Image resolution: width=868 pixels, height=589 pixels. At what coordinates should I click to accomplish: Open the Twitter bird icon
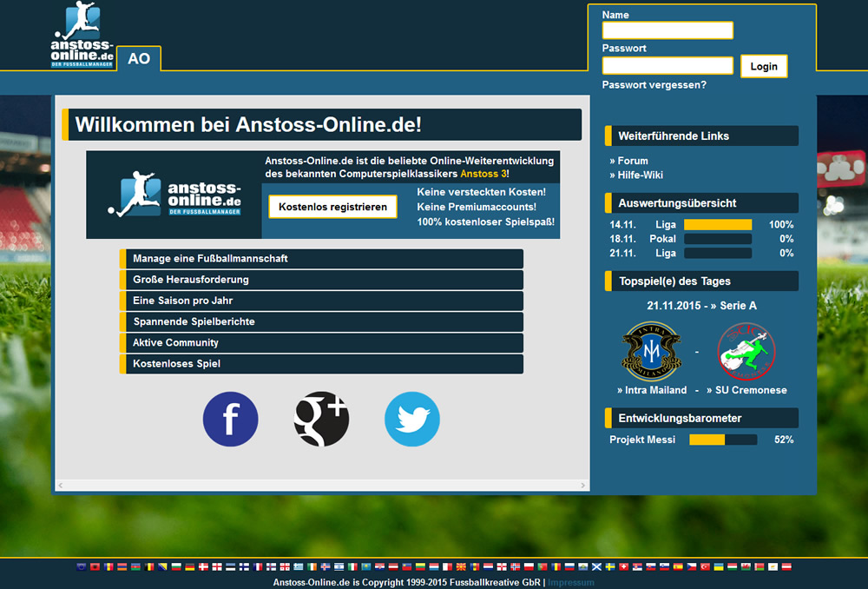click(x=411, y=419)
